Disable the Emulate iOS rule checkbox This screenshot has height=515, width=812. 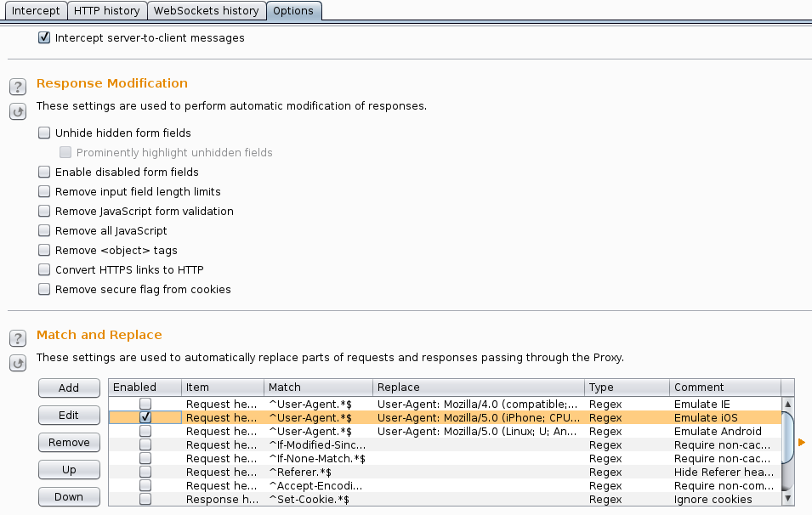tap(145, 417)
